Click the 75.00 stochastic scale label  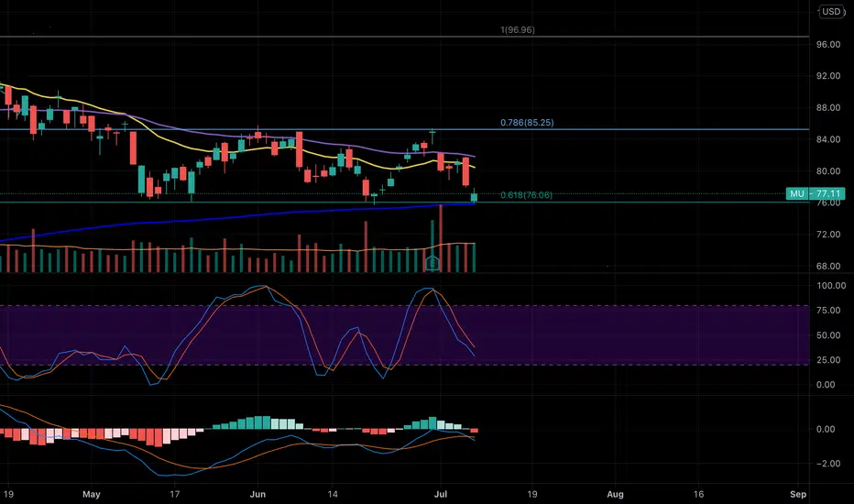click(x=828, y=310)
